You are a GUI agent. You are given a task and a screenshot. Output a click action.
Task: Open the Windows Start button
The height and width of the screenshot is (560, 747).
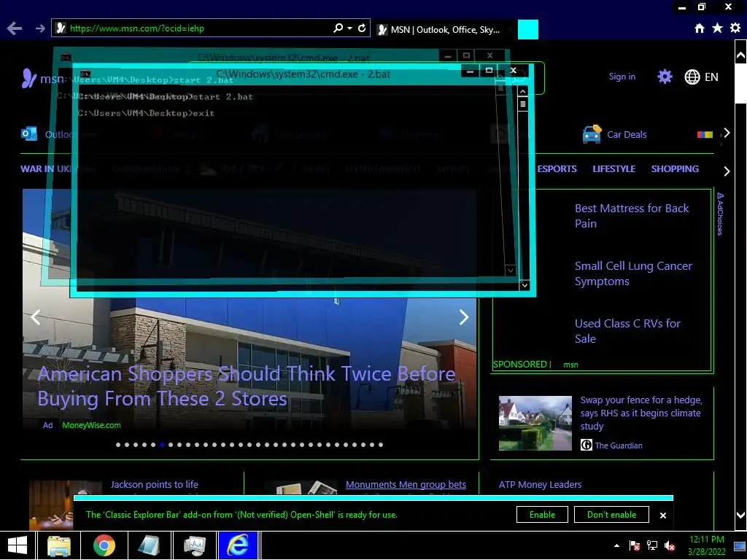pos(18,545)
